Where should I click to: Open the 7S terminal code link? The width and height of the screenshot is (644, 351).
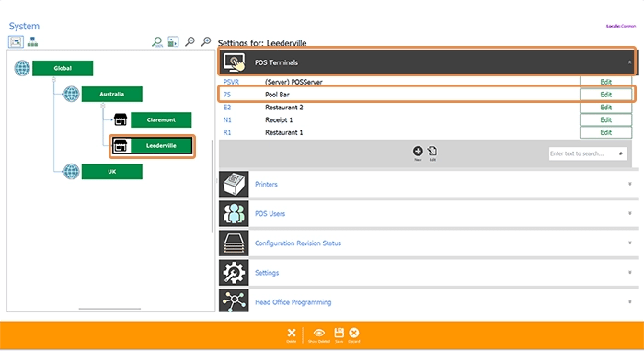(x=226, y=95)
